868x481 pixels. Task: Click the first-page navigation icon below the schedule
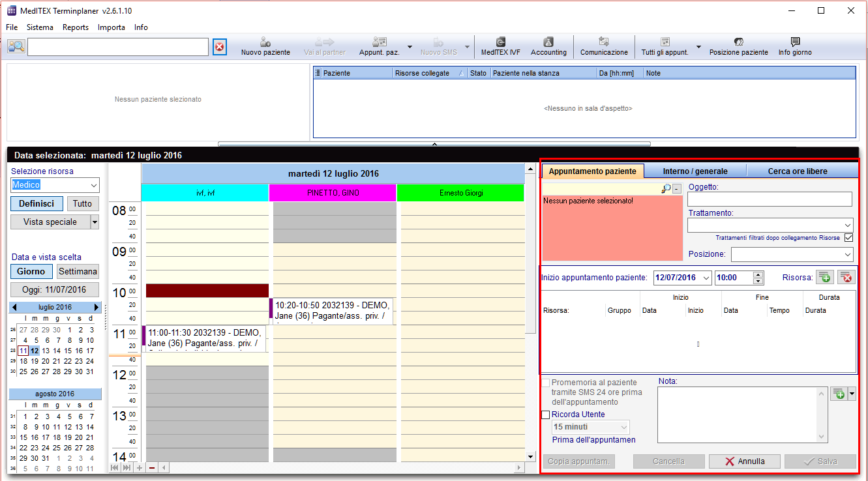115,467
